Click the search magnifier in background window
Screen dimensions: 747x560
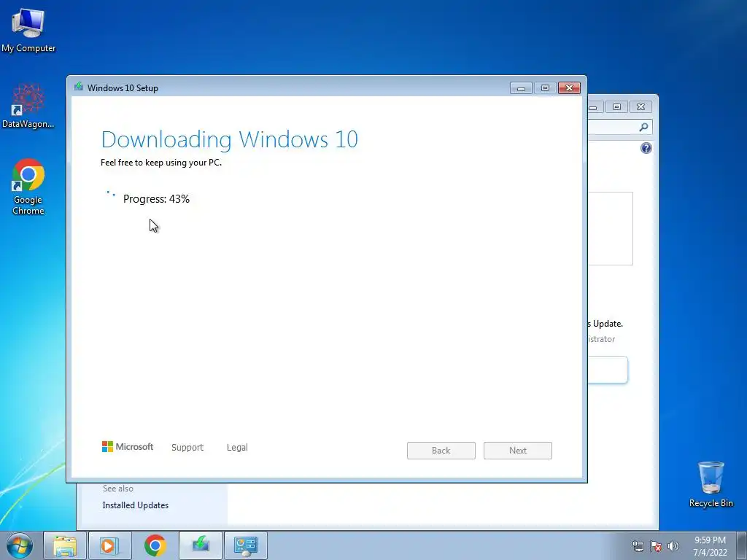click(643, 127)
